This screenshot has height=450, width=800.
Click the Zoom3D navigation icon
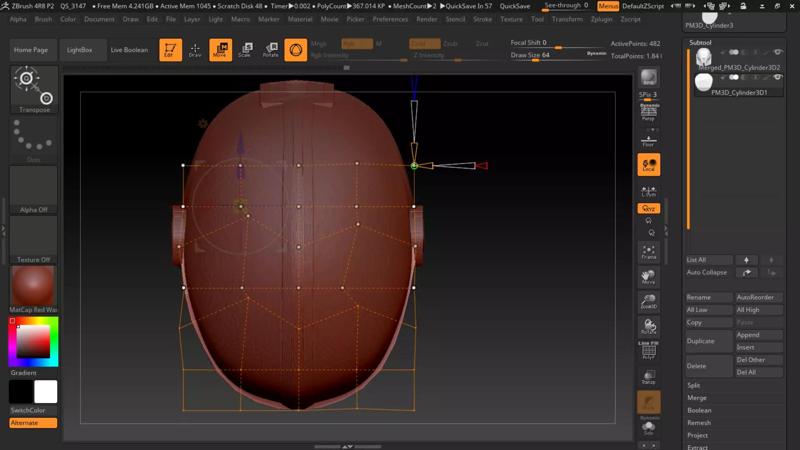[x=649, y=301]
